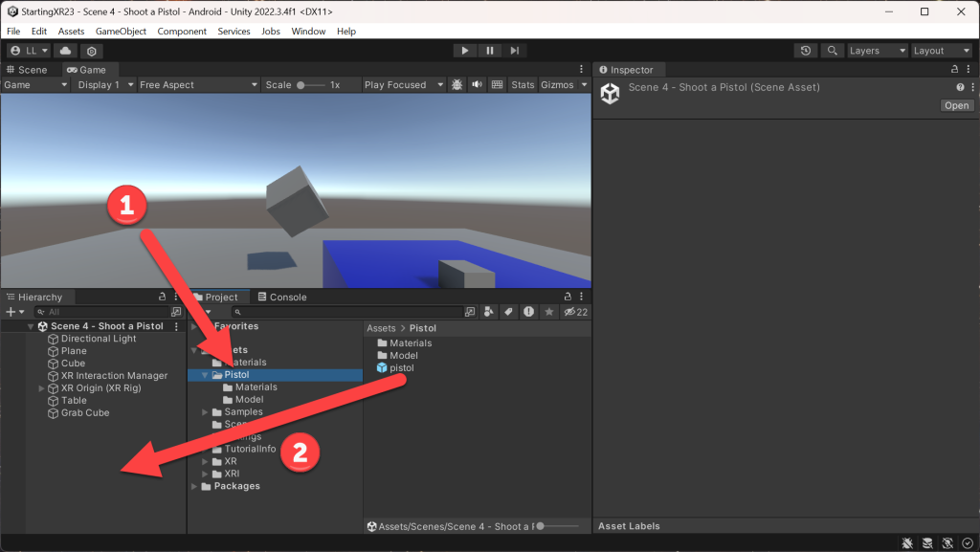Click the Pause button in the toolbar
Viewport: 980px width, 552px height.
[489, 51]
